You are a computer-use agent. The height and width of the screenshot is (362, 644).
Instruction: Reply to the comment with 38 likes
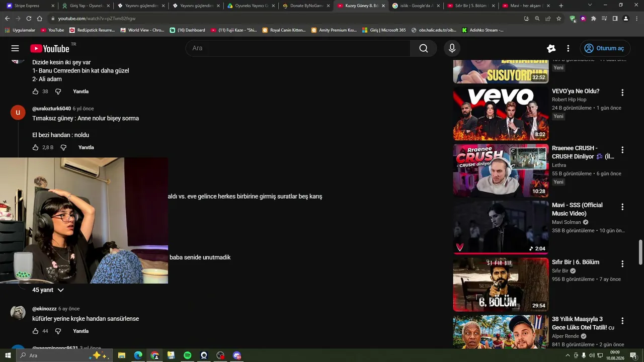(80, 92)
